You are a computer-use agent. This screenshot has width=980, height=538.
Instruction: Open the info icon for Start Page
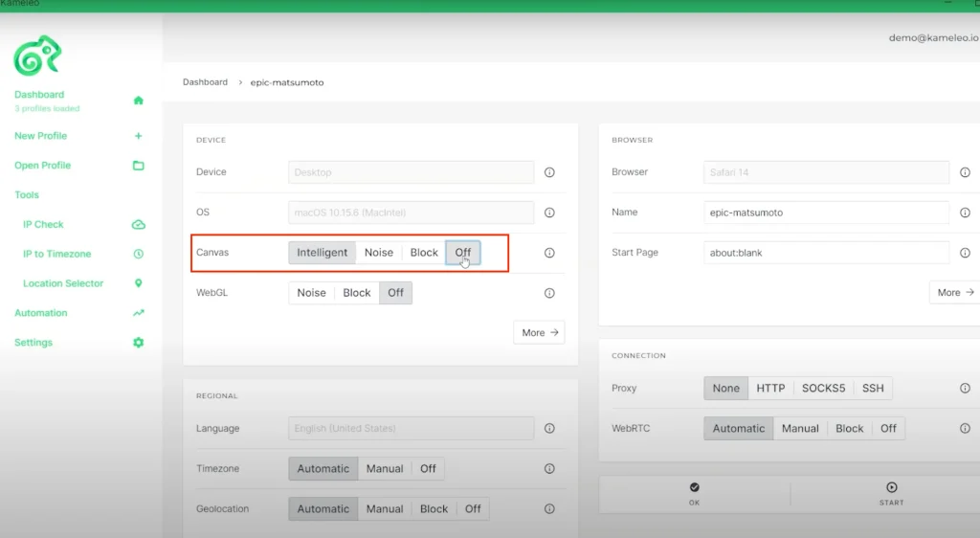[x=965, y=253]
